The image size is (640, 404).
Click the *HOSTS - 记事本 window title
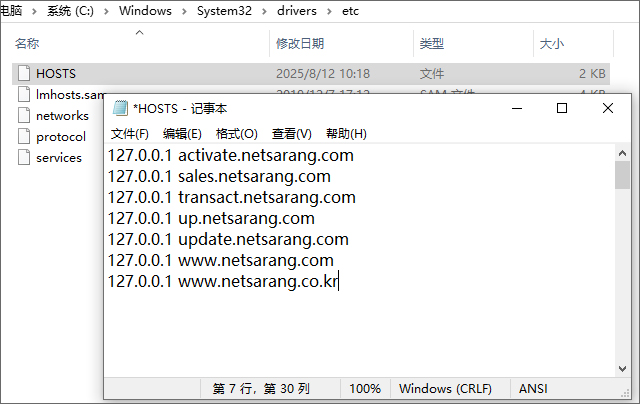point(180,109)
